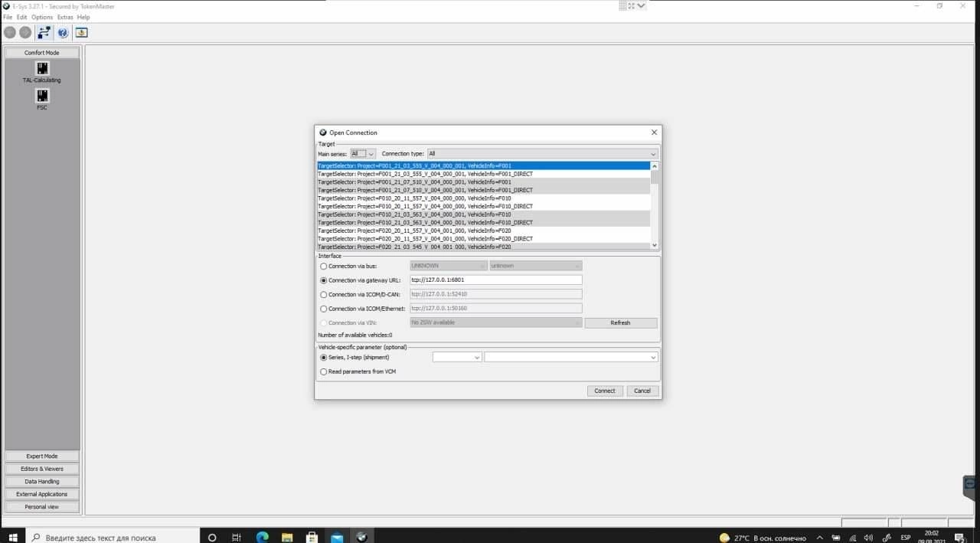Select Read parameters from VCM option
980x543 pixels.
pyautogui.click(x=323, y=371)
